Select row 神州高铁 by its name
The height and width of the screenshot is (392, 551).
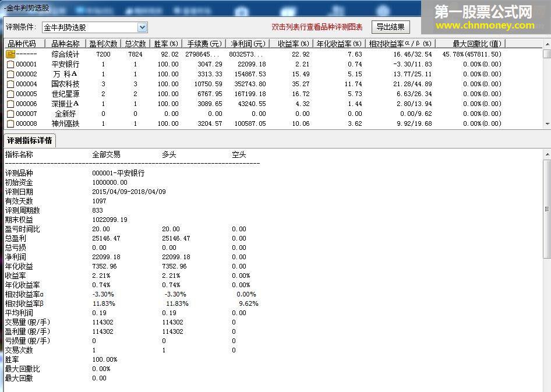point(65,123)
